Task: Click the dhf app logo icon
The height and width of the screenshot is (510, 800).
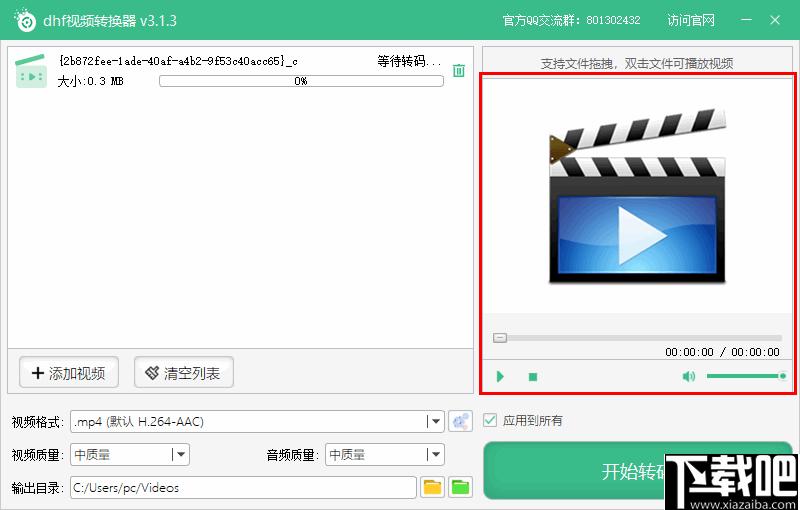Action: (x=25, y=20)
